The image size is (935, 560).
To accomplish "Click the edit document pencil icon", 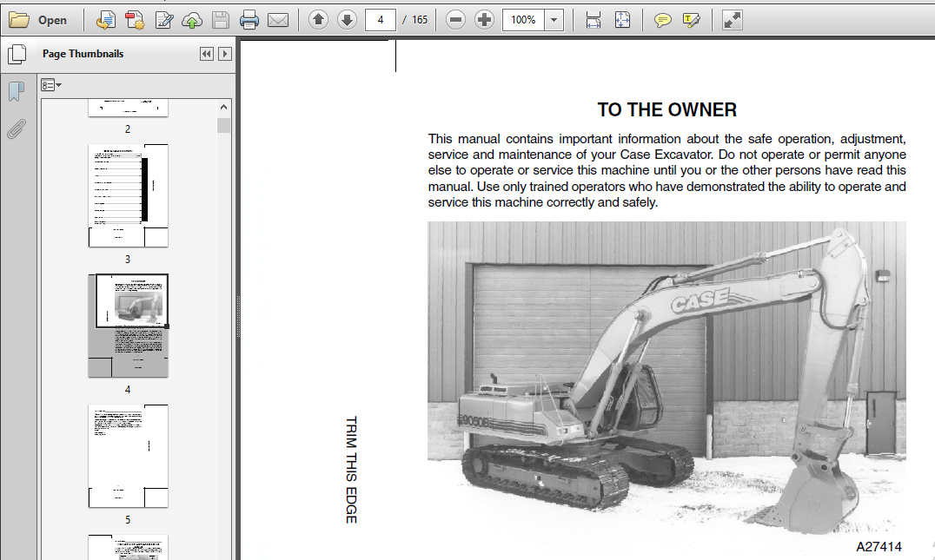I will 163,20.
